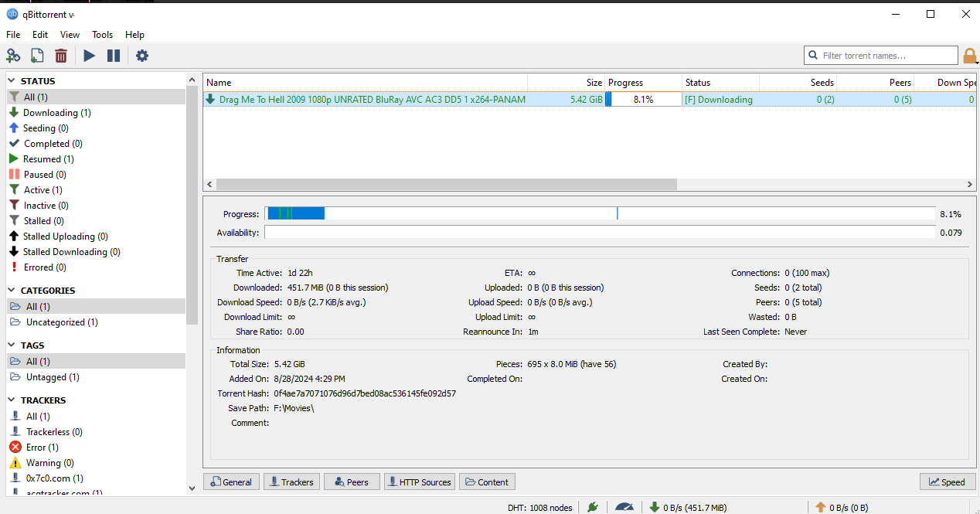The width and height of the screenshot is (980, 514).
Task: Filter by Seeding (0) status
Action: pyautogui.click(x=97, y=128)
